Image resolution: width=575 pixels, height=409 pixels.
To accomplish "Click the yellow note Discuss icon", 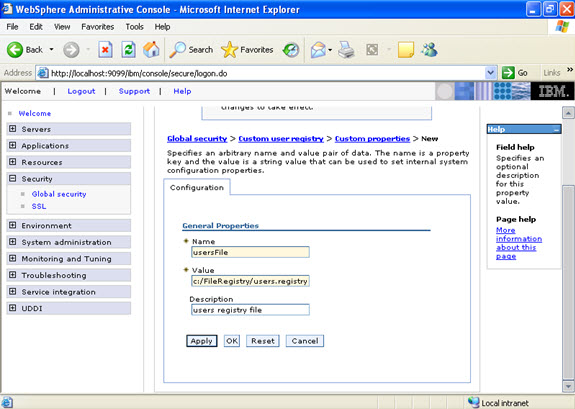I will pos(406,50).
